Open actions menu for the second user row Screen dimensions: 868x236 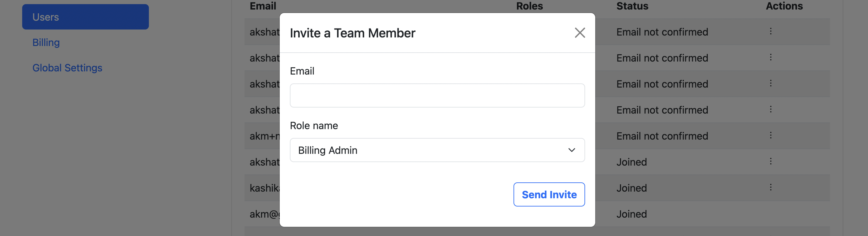(770, 57)
